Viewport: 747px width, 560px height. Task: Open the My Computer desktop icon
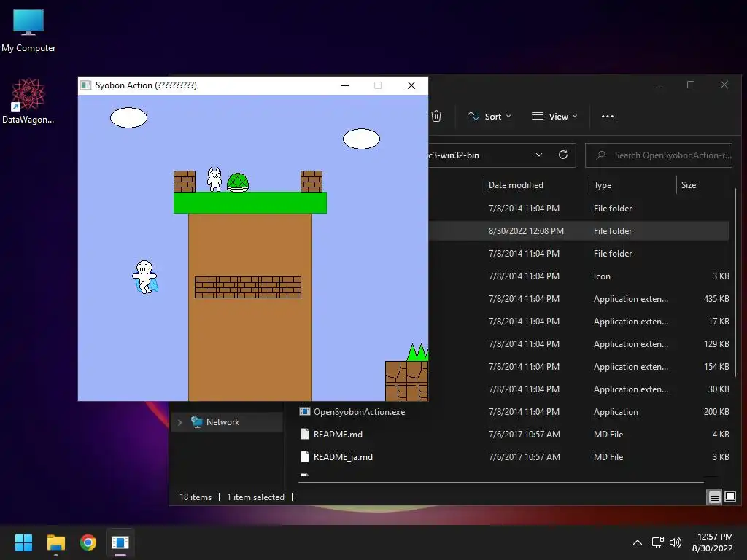[x=28, y=31]
